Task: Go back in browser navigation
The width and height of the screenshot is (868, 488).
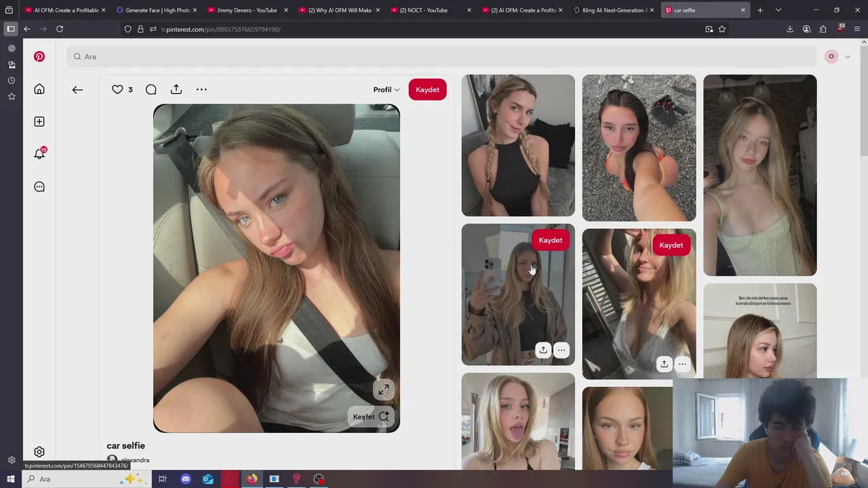Action: (27, 29)
